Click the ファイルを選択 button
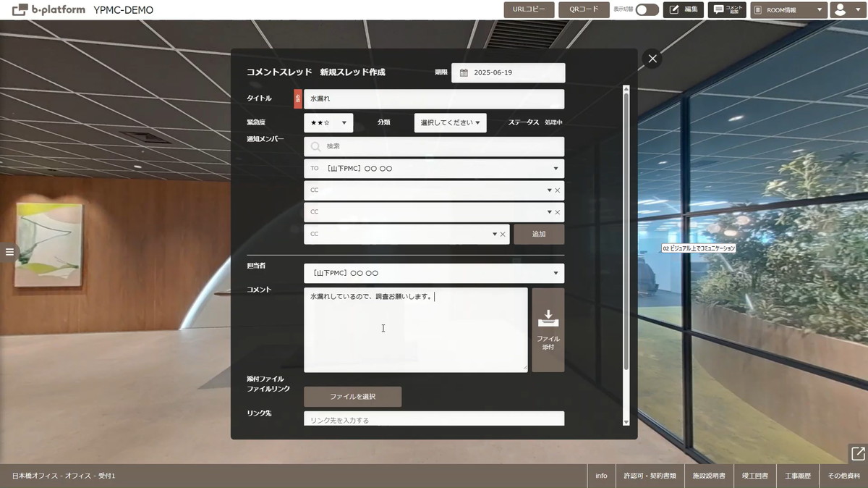The width and height of the screenshot is (868, 488). coord(352,397)
